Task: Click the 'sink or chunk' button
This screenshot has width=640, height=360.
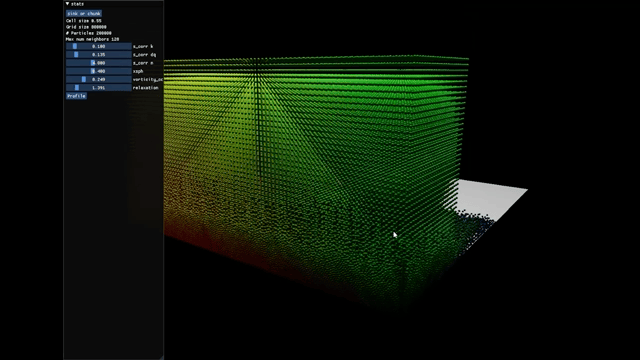Action: point(84,13)
